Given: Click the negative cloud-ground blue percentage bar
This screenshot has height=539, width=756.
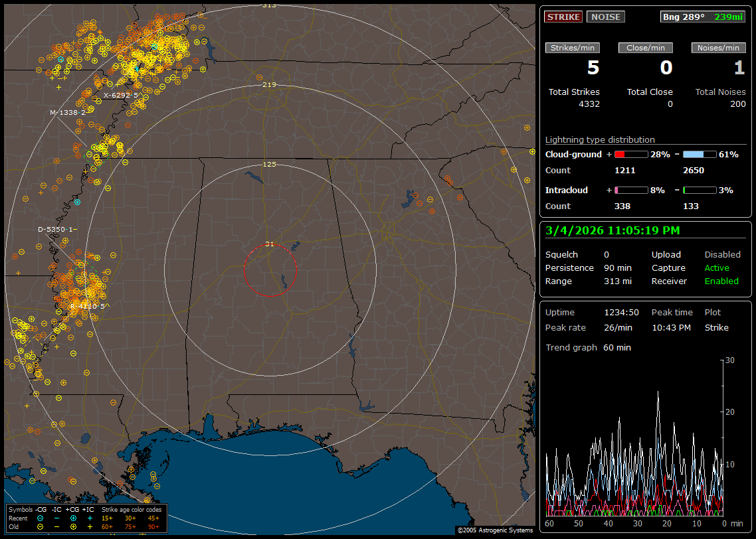Looking at the screenshot, I should pyautogui.click(x=700, y=154).
